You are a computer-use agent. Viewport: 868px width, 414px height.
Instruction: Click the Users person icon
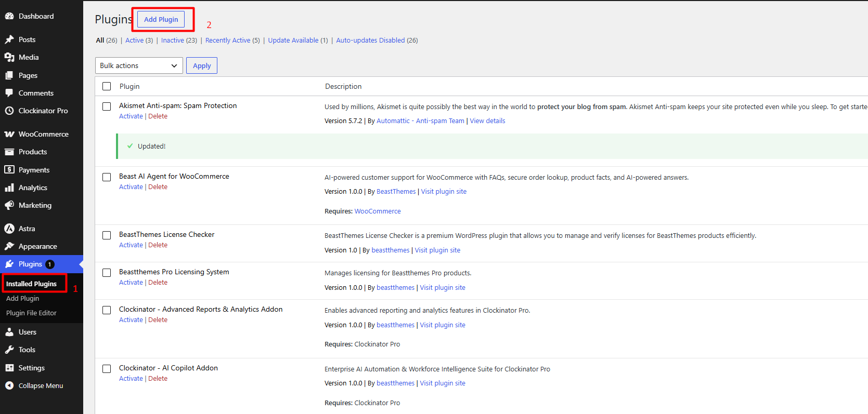coord(9,332)
